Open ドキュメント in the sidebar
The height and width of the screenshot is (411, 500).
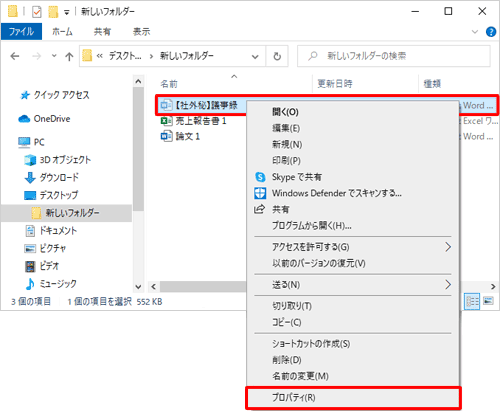(x=51, y=230)
